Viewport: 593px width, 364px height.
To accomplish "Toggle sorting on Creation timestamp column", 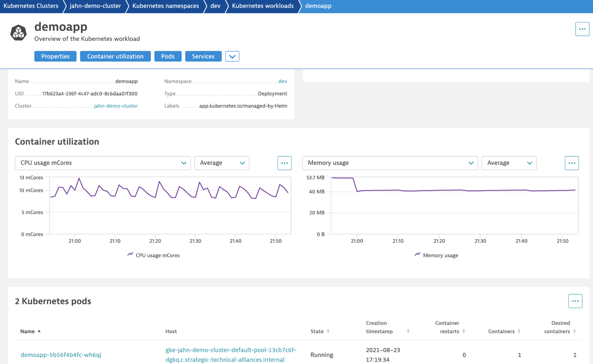I will [409, 331].
